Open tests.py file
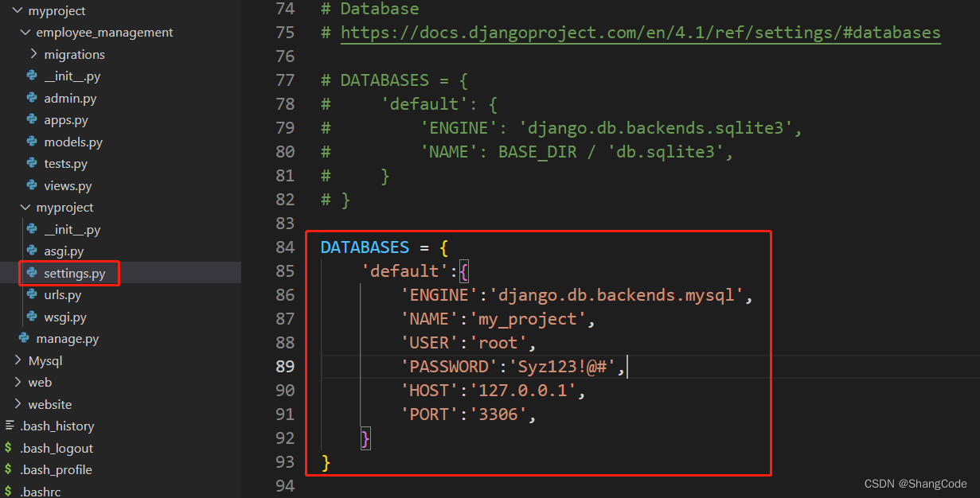Screen dimensions: 980x498 click(x=65, y=163)
